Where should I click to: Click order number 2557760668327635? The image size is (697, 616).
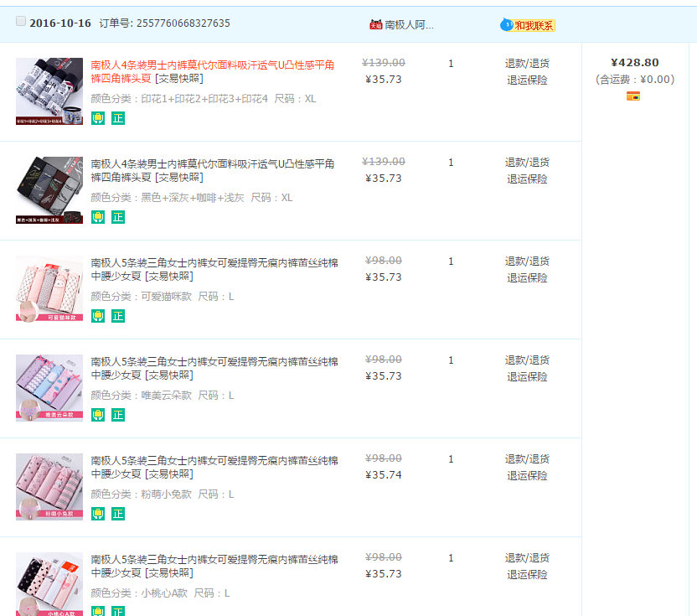(x=183, y=23)
